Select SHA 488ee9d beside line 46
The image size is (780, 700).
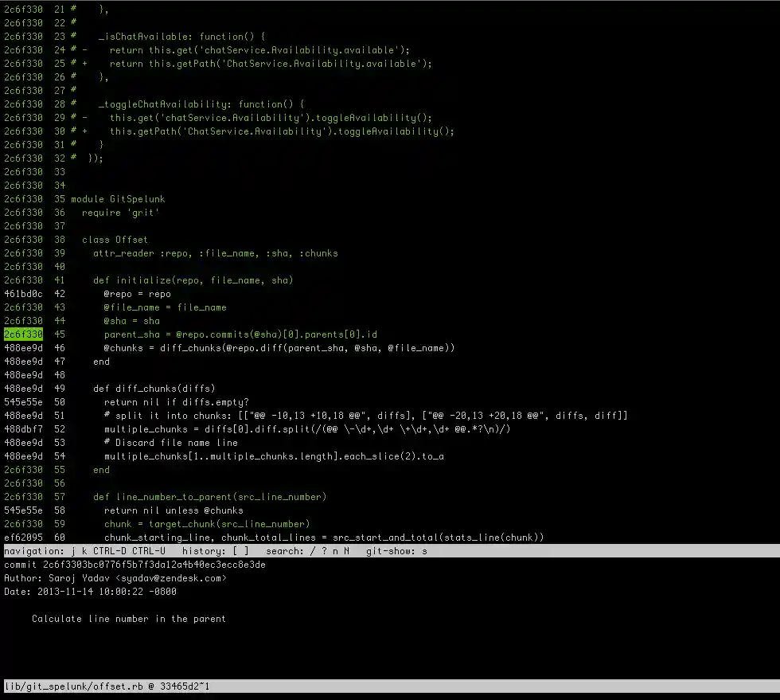click(22, 347)
